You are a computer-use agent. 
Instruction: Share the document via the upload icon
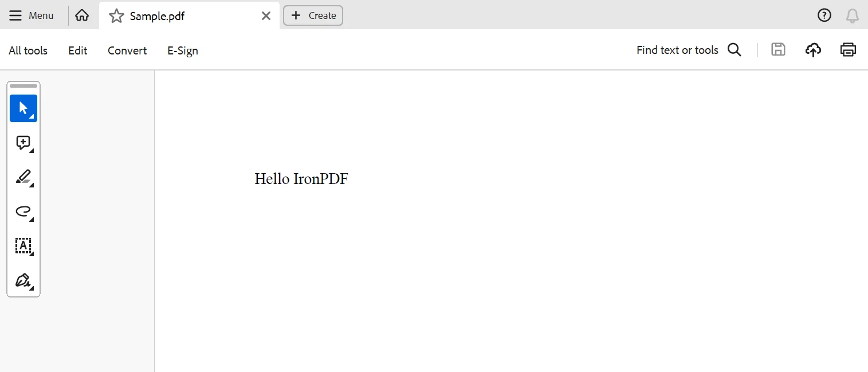click(x=813, y=50)
